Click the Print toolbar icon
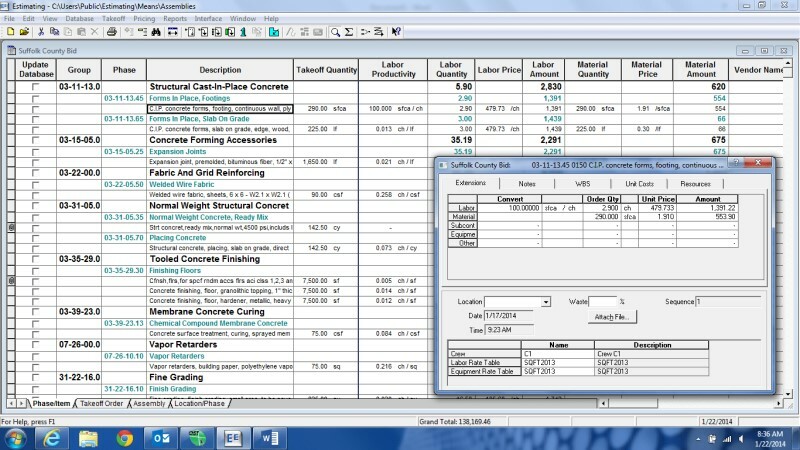This screenshot has height=450, width=800. click(112, 32)
